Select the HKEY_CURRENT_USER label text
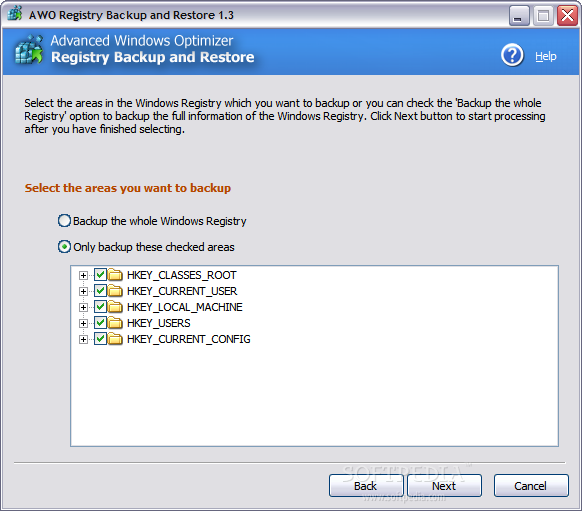582x511 pixels. tap(182, 291)
